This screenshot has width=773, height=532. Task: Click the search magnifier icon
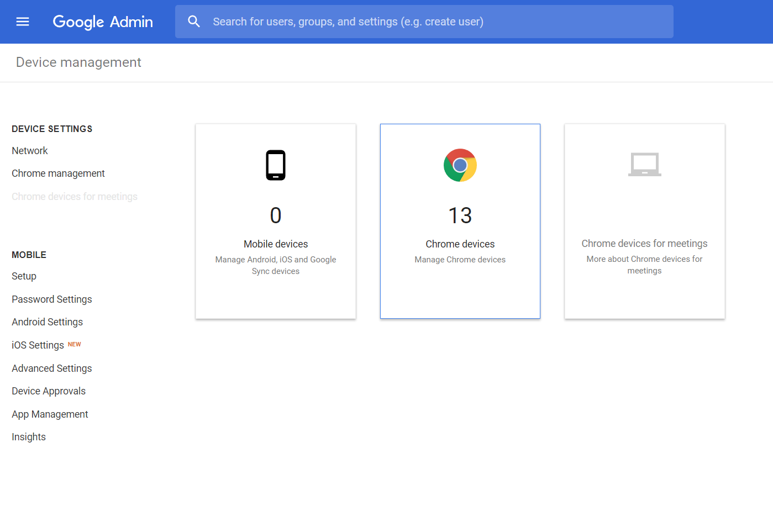click(x=194, y=22)
